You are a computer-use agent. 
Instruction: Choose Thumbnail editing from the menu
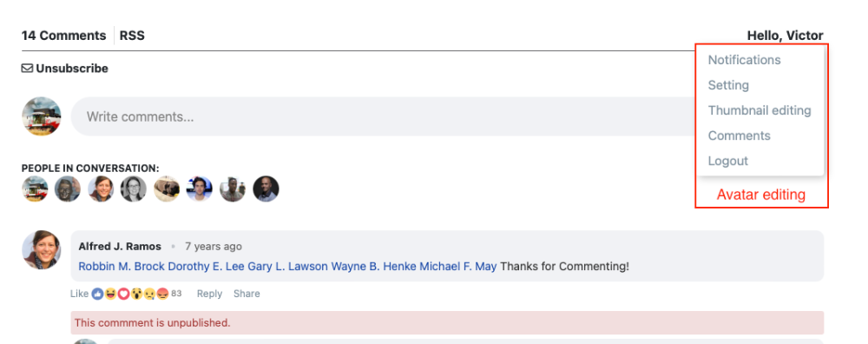coord(759,110)
